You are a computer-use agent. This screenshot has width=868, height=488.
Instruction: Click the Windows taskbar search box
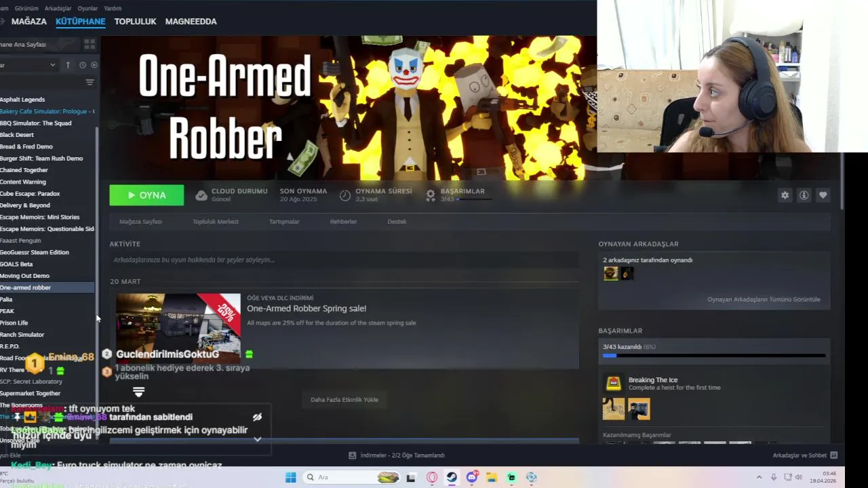(x=351, y=477)
